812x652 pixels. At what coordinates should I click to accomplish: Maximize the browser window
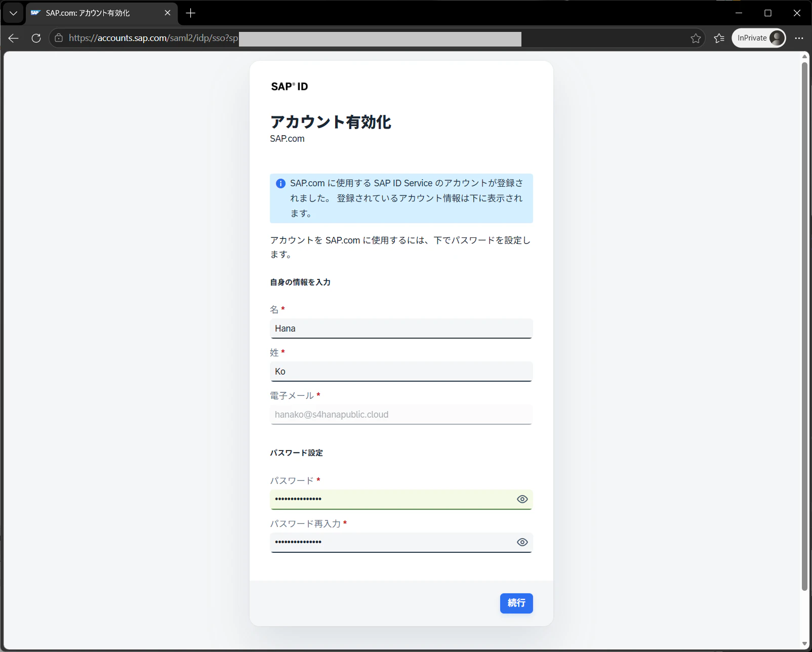coord(768,13)
